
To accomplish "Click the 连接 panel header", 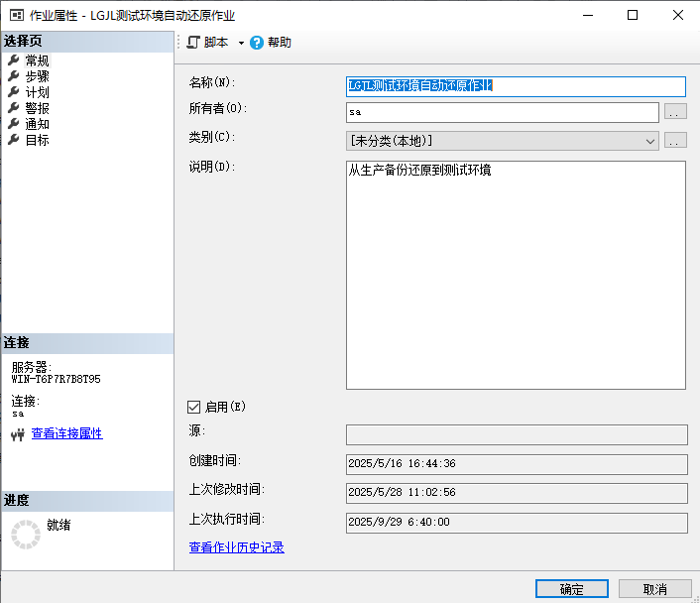I will [87, 343].
